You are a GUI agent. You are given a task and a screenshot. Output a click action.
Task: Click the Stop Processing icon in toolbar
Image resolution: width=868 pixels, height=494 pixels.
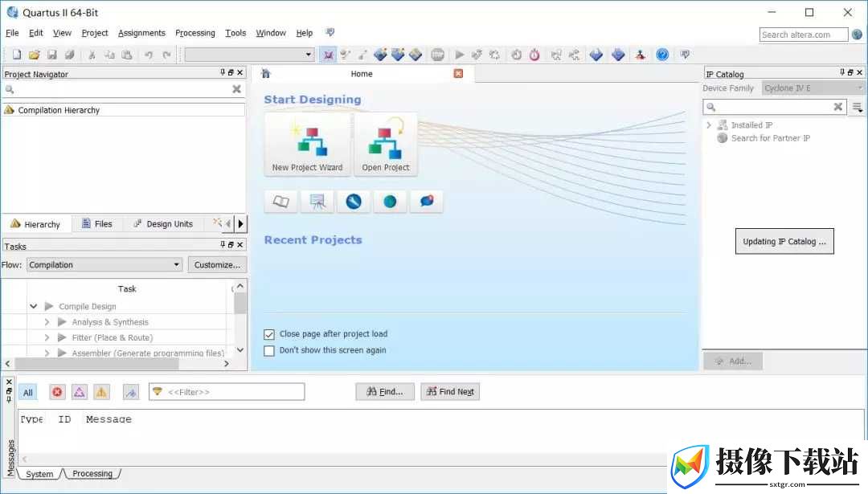point(437,55)
